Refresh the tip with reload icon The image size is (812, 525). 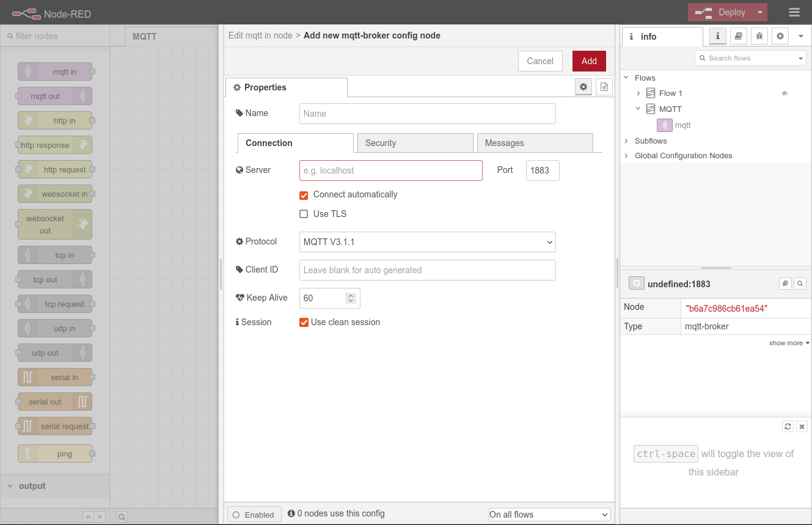tap(788, 427)
